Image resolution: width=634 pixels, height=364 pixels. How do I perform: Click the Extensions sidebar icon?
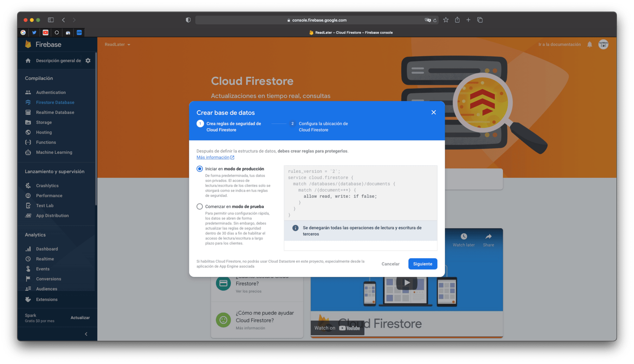click(x=28, y=299)
